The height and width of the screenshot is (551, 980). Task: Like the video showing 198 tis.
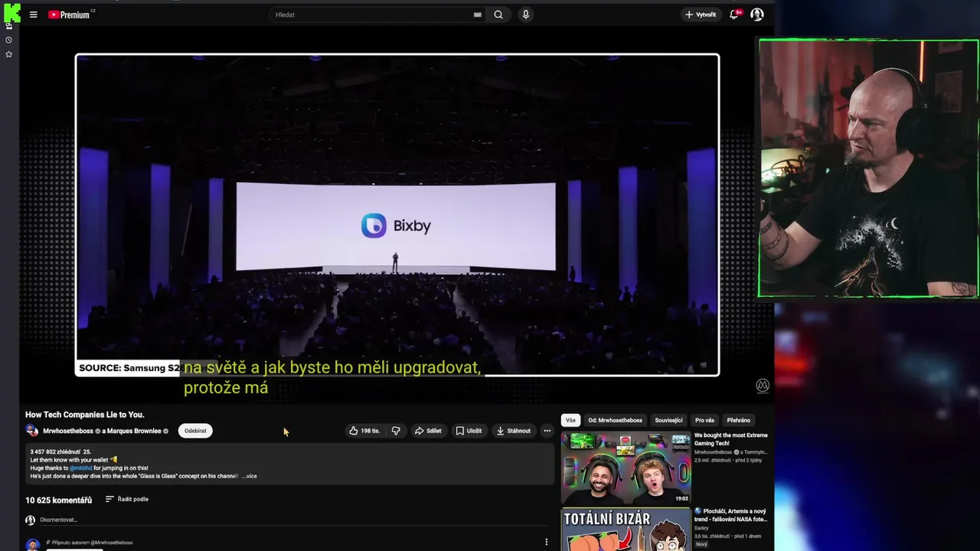(364, 431)
